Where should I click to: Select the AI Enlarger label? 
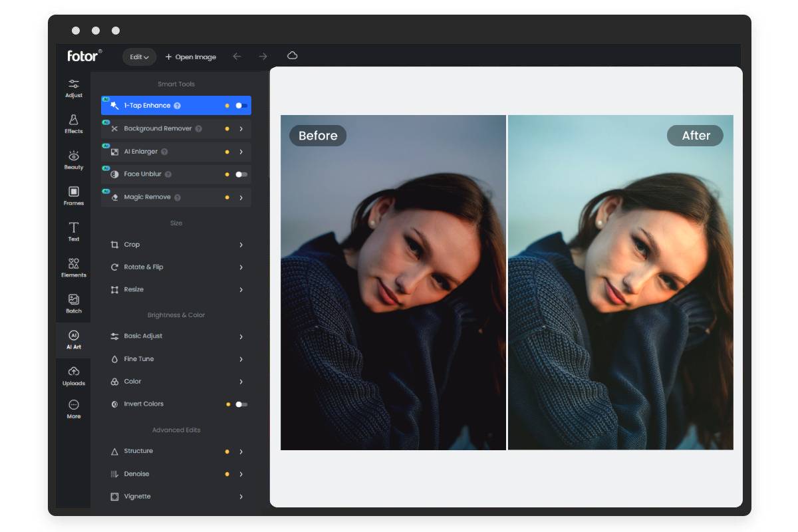pyautogui.click(x=141, y=152)
